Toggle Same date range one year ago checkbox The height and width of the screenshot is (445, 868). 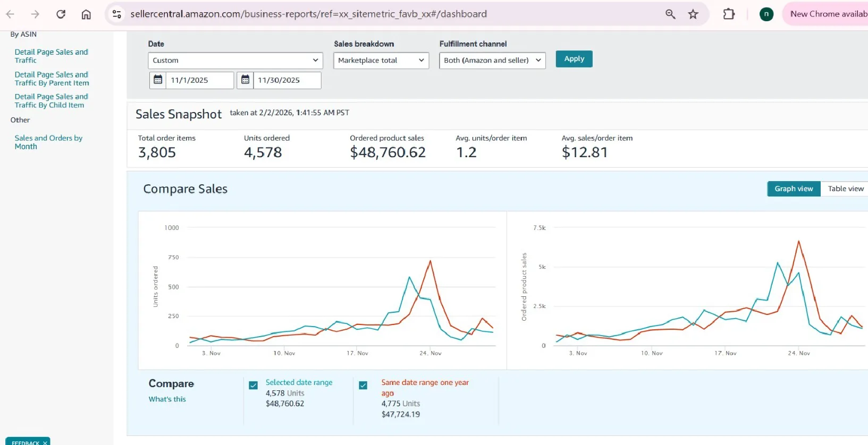click(x=363, y=385)
